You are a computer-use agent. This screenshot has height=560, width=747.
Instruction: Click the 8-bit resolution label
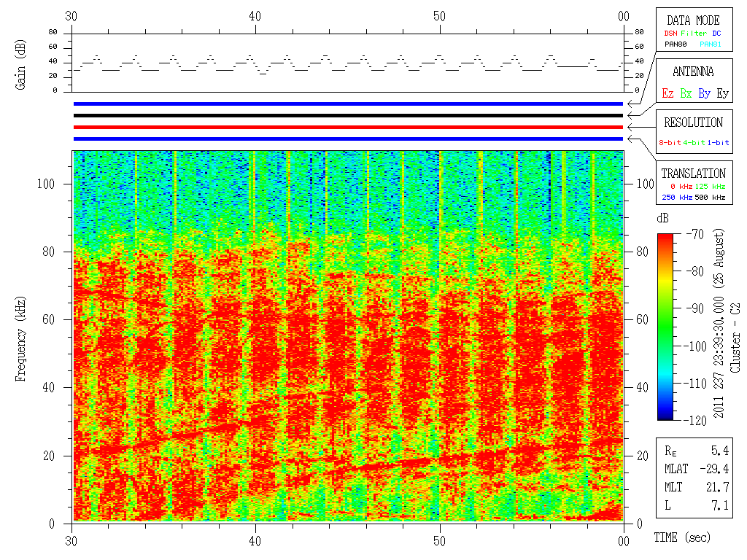coord(670,142)
